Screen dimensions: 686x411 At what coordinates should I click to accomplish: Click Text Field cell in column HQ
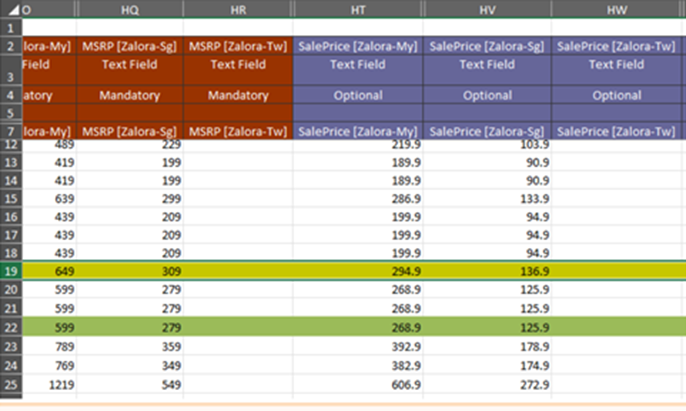(x=130, y=70)
